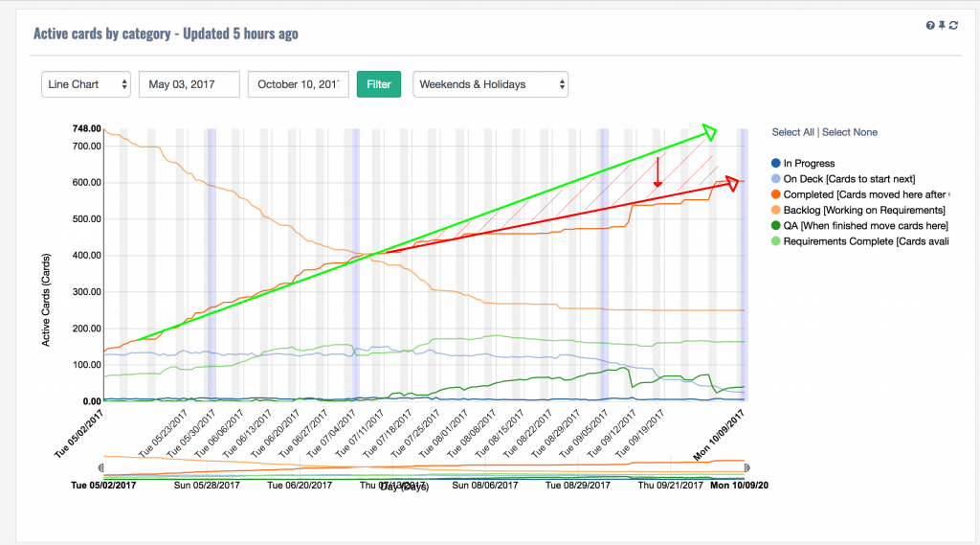980x545 pixels.
Task: Toggle the Backlog legend series
Action: 858,210
